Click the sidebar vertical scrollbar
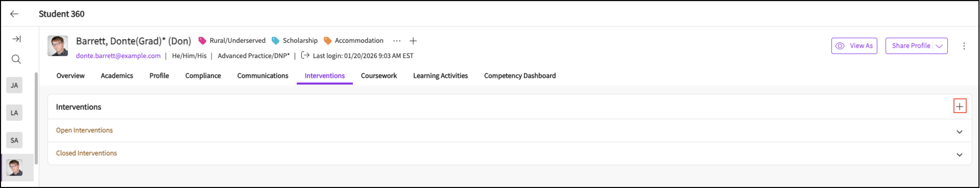Image resolution: width=980 pixels, height=188 pixels. [36, 118]
